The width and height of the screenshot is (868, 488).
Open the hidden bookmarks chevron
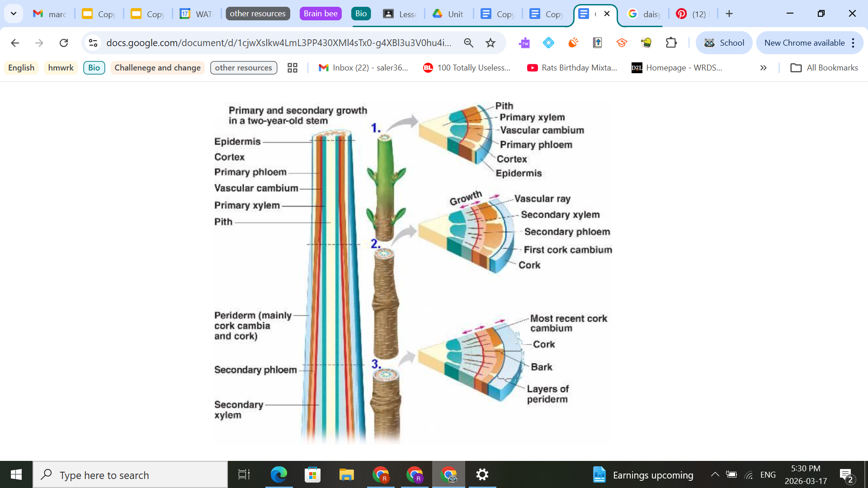click(x=764, y=68)
